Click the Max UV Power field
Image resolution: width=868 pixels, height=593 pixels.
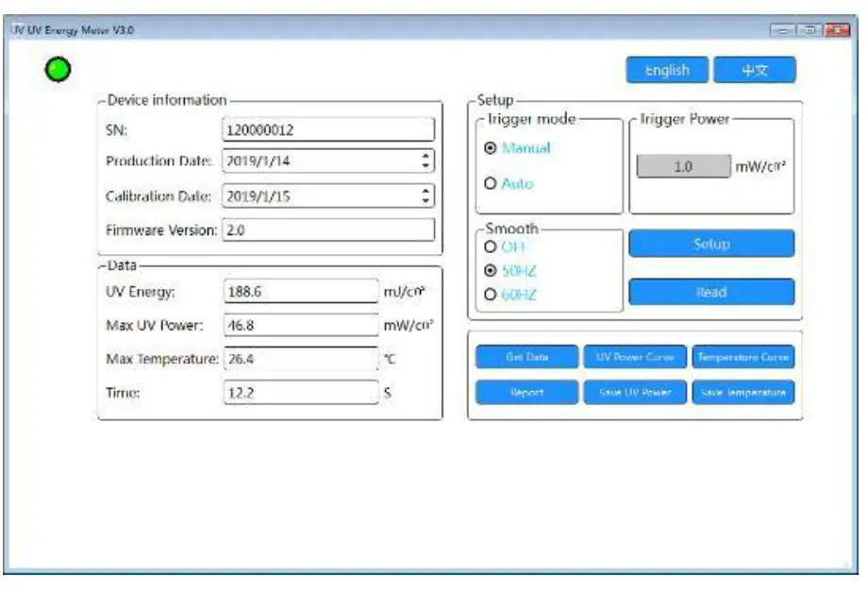[x=301, y=326]
